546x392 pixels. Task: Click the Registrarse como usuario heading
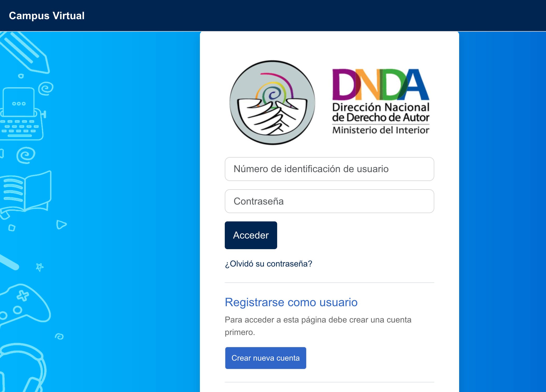coord(291,302)
